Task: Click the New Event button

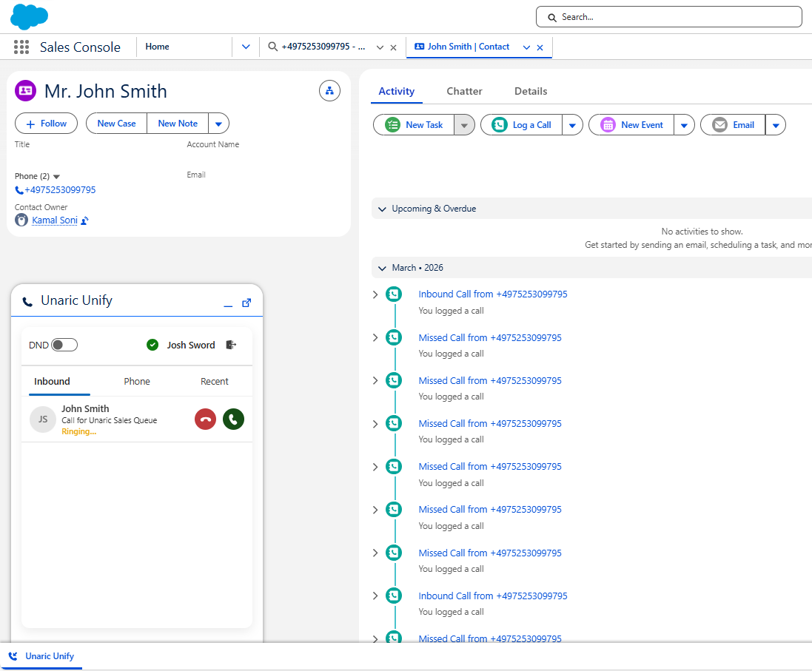Action: point(631,125)
